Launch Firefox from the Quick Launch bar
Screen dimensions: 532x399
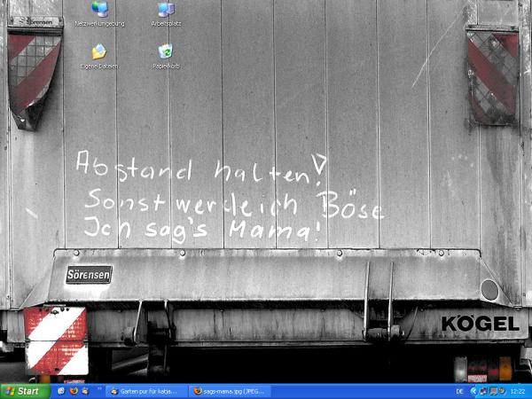[74, 390]
